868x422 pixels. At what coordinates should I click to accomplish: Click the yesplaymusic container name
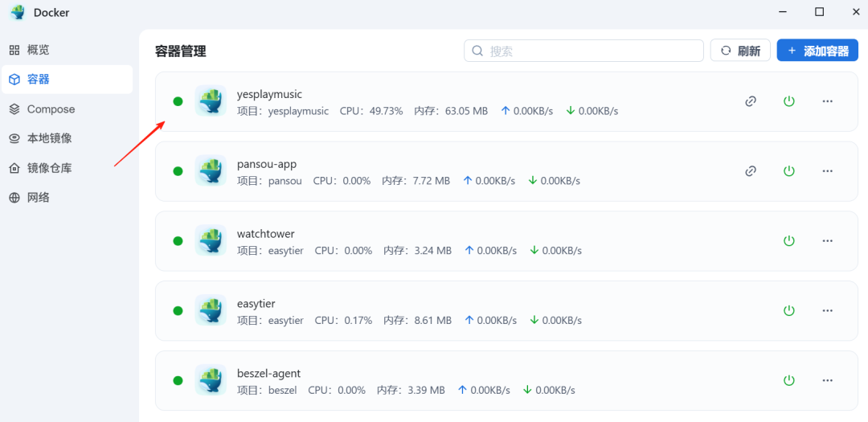pos(269,94)
